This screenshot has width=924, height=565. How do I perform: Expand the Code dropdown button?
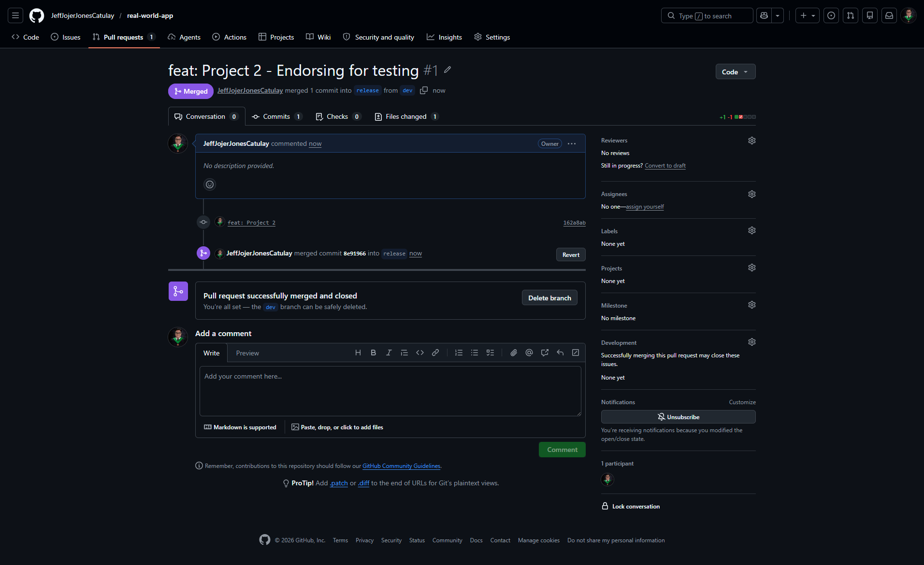(736, 72)
